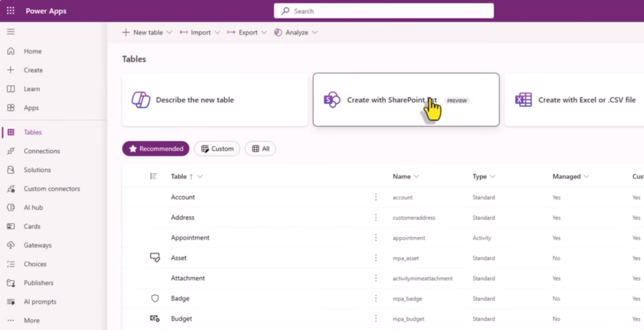This screenshot has width=644, height=330.
Task: Click the Cards icon in sidebar
Action: click(11, 226)
